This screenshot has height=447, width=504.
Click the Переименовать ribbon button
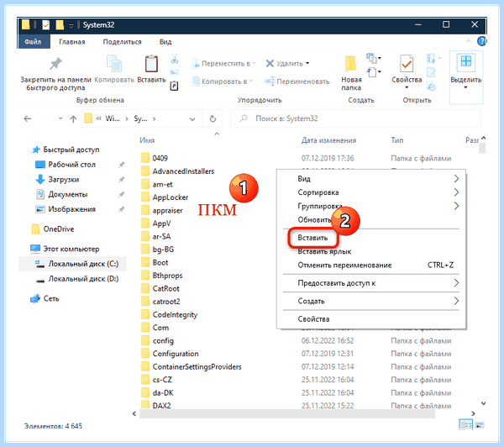[x=297, y=82]
